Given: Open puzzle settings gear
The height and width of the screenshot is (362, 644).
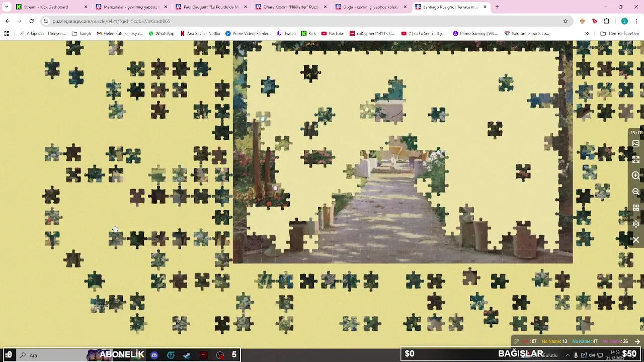Looking at the screenshot, I should 636,224.
